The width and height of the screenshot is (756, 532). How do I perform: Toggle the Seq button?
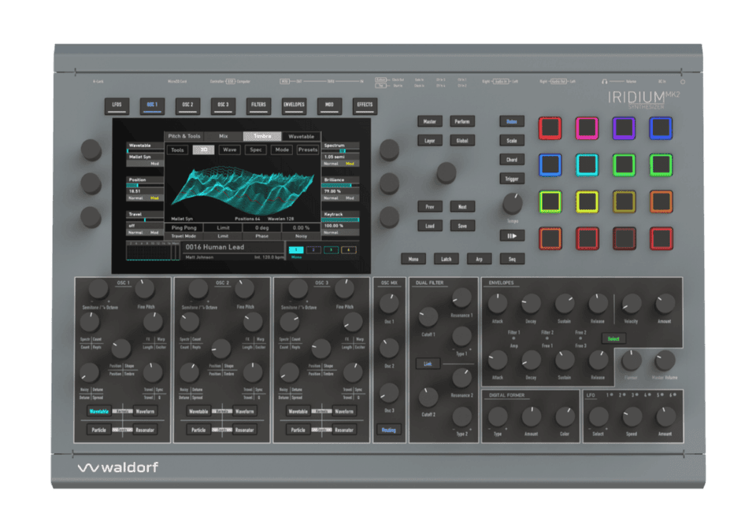click(x=512, y=259)
